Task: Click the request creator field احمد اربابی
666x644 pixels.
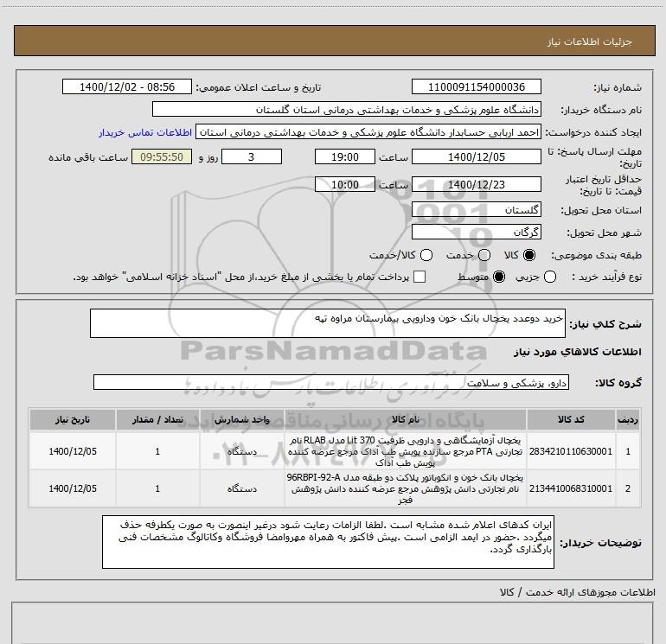Action: pos(368,132)
